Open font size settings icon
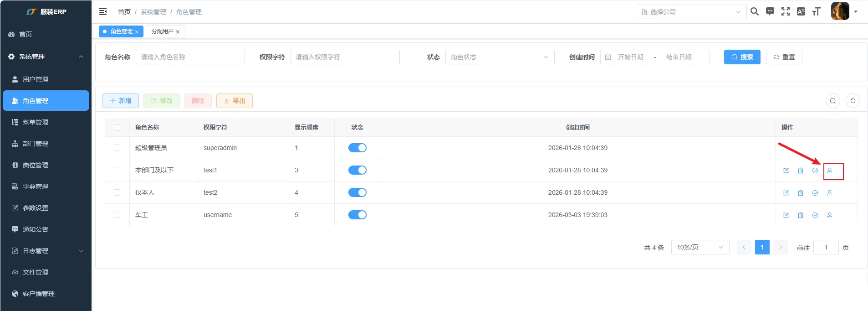The width and height of the screenshot is (868, 311). point(816,12)
